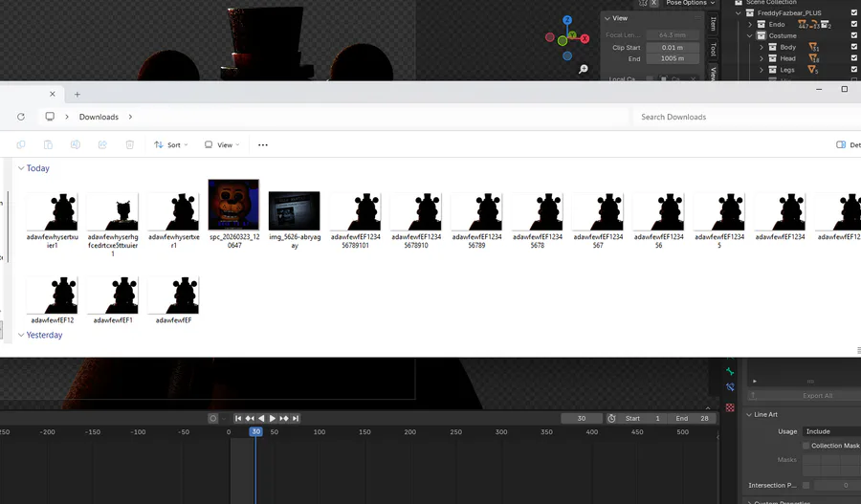The image size is (861, 504).
Task: Collapse the View panel in Blender sidebar
Action: tap(607, 18)
